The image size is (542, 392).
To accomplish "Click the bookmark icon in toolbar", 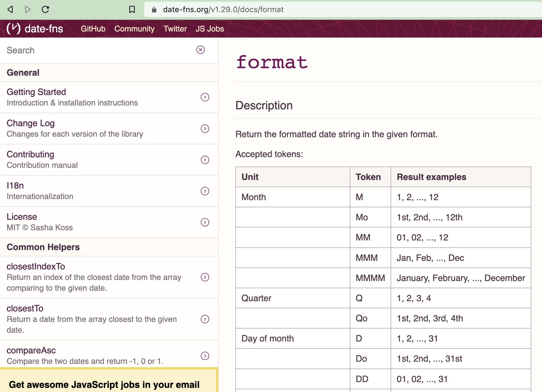I will point(132,9).
